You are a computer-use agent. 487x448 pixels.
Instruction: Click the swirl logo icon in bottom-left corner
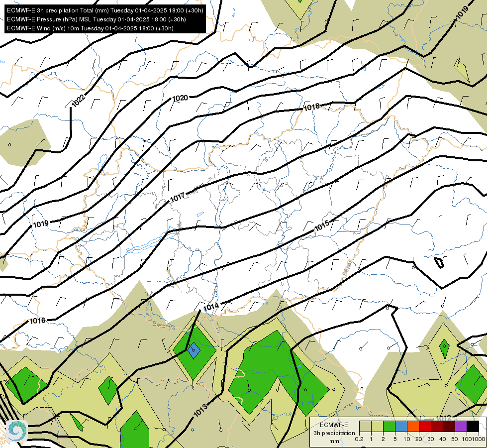tap(16, 431)
